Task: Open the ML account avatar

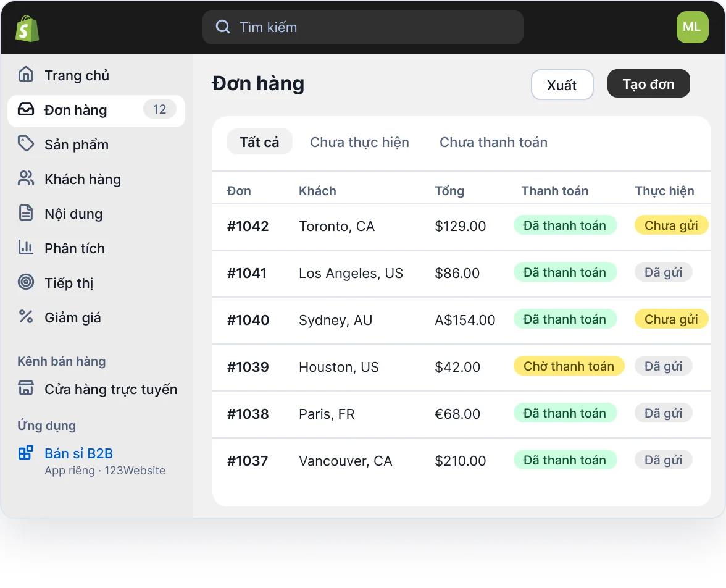Action: point(691,27)
